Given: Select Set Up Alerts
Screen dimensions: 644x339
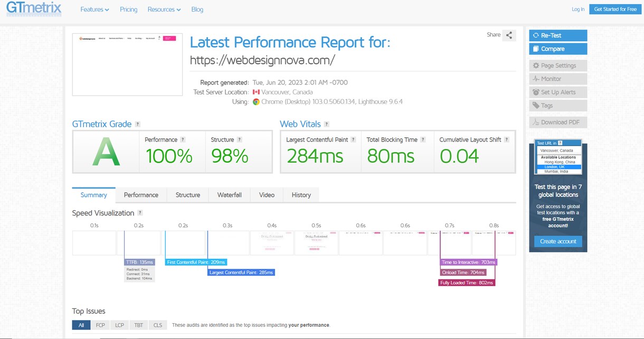Looking at the screenshot, I should coord(558,92).
